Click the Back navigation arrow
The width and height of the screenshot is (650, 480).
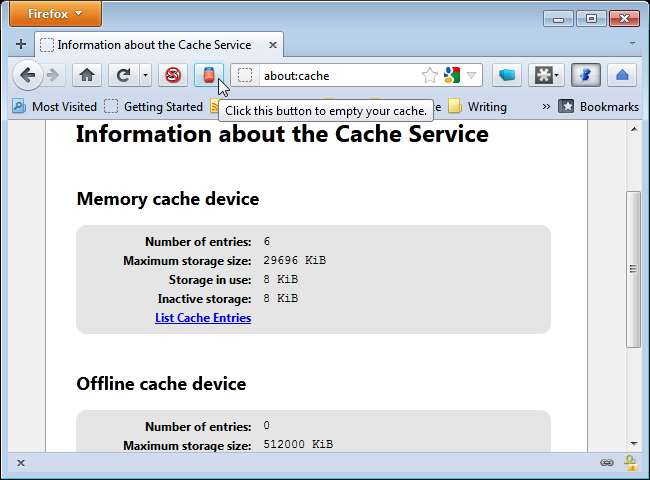pyautogui.click(x=28, y=75)
